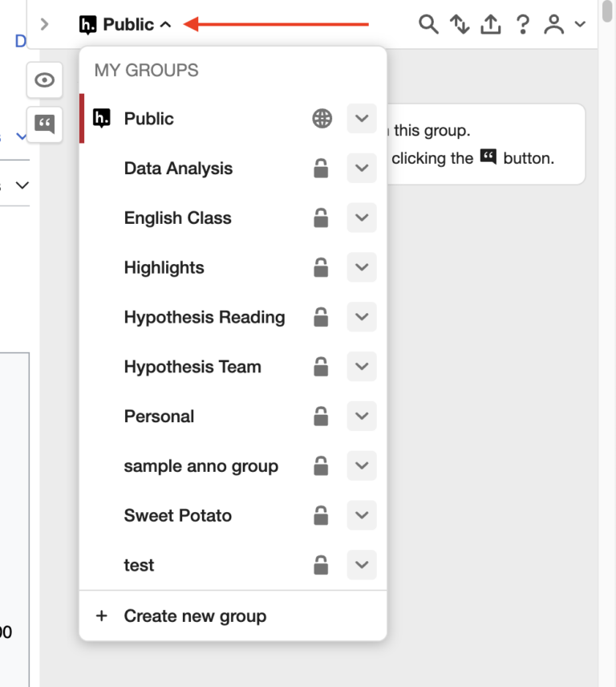This screenshot has height=687, width=616.
Task: Open the Sweet Potato group options dropdown
Action: point(361,515)
